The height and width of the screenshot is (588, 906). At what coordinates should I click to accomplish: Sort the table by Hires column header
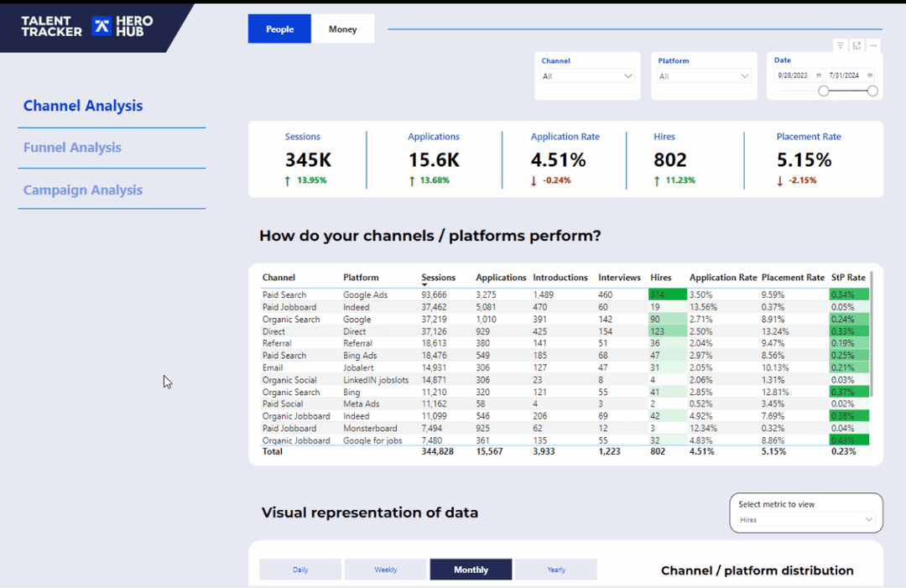click(661, 278)
